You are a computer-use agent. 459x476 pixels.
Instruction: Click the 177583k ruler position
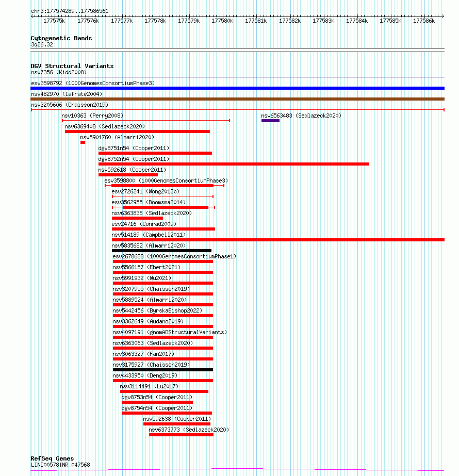point(323,21)
